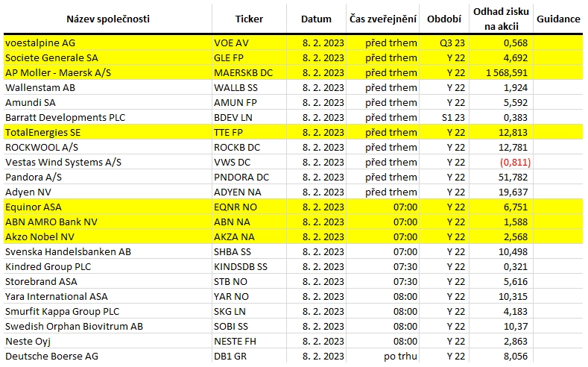Click the 'Období' column header
Screen dimensions: 588x367
444,19
